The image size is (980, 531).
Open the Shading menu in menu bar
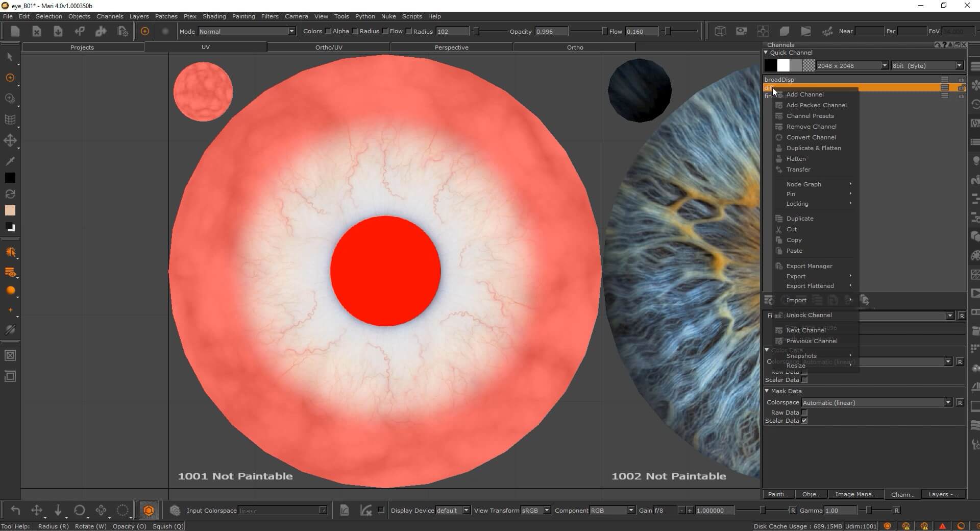[214, 16]
